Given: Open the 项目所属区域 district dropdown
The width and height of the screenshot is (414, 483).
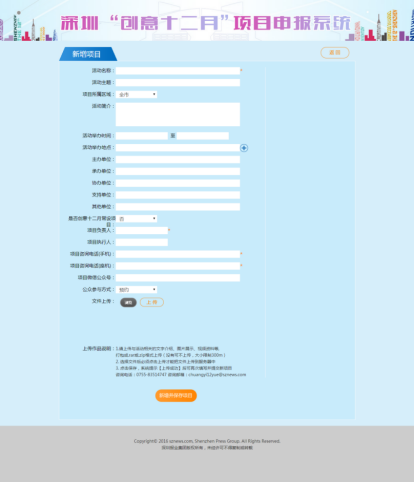Looking at the screenshot, I should point(136,95).
